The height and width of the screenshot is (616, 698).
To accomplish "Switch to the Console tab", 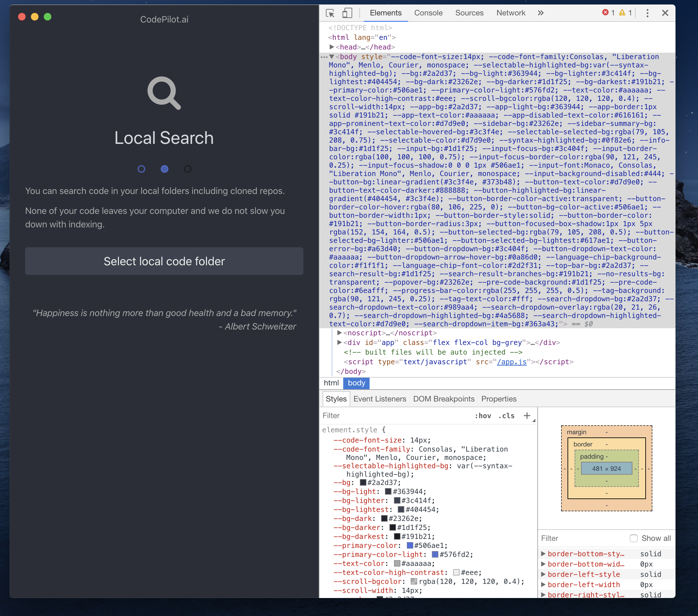I will (x=428, y=13).
